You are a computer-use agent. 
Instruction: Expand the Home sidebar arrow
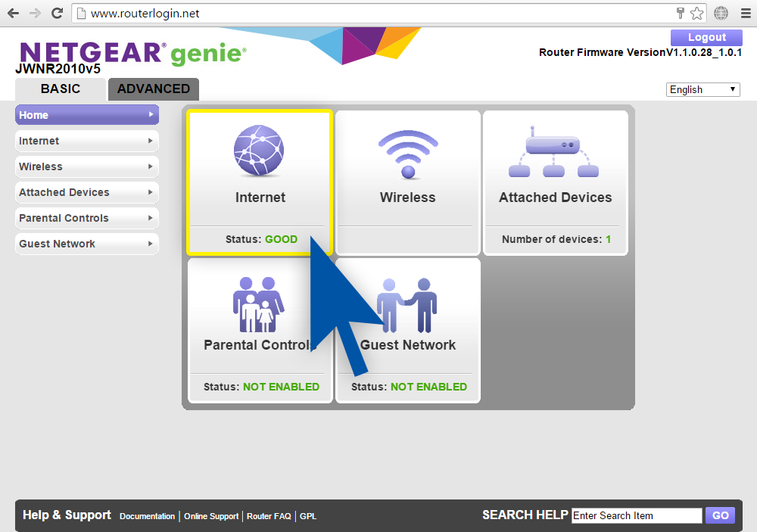151,114
